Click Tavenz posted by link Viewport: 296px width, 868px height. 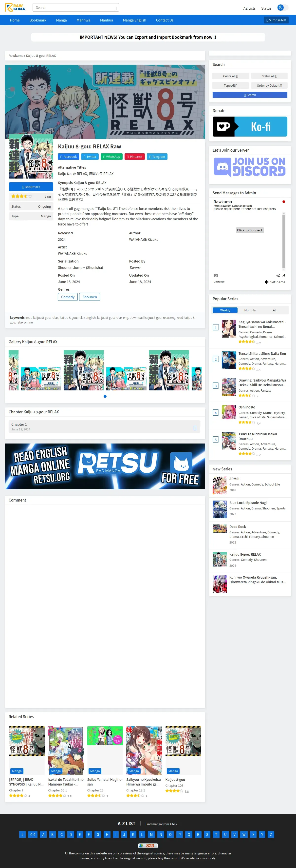click(135, 267)
